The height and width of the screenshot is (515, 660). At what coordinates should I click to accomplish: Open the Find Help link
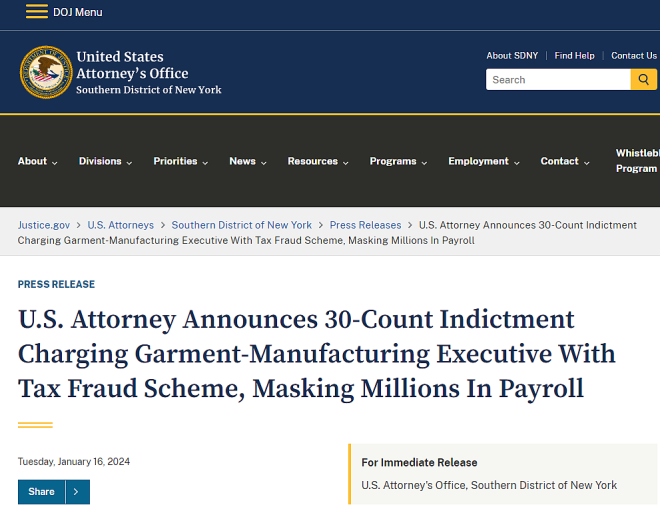pyautogui.click(x=574, y=56)
